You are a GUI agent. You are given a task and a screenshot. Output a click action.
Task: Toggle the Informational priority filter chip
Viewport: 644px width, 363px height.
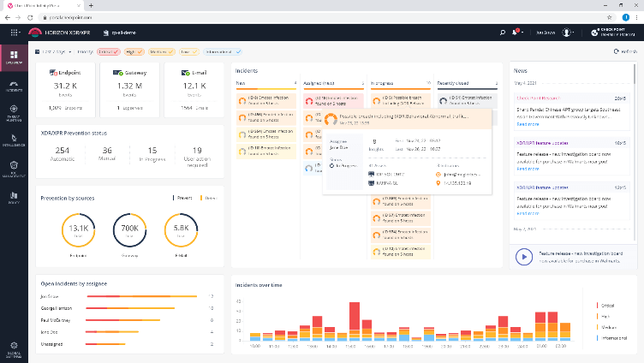222,51
